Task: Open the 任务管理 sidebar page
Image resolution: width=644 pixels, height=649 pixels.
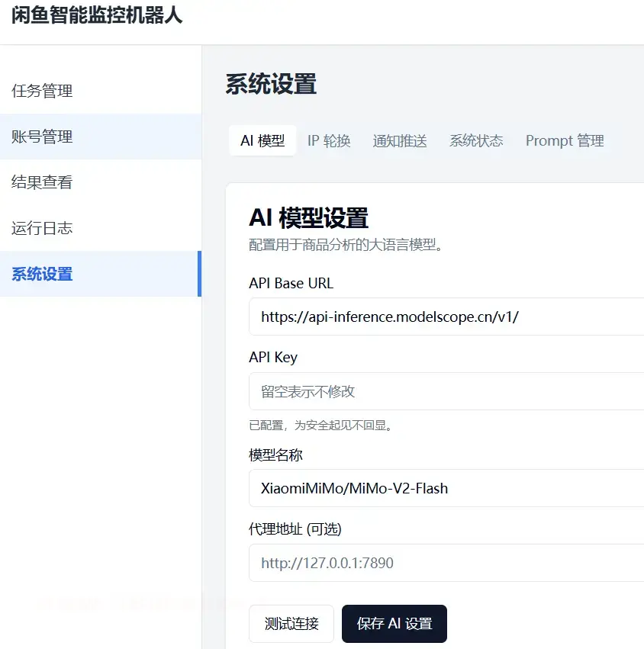Action: coord(42,92)
